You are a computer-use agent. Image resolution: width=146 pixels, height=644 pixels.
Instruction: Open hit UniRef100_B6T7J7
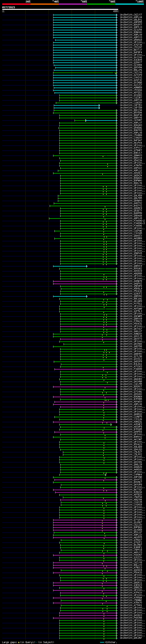(x=131, y=50)
